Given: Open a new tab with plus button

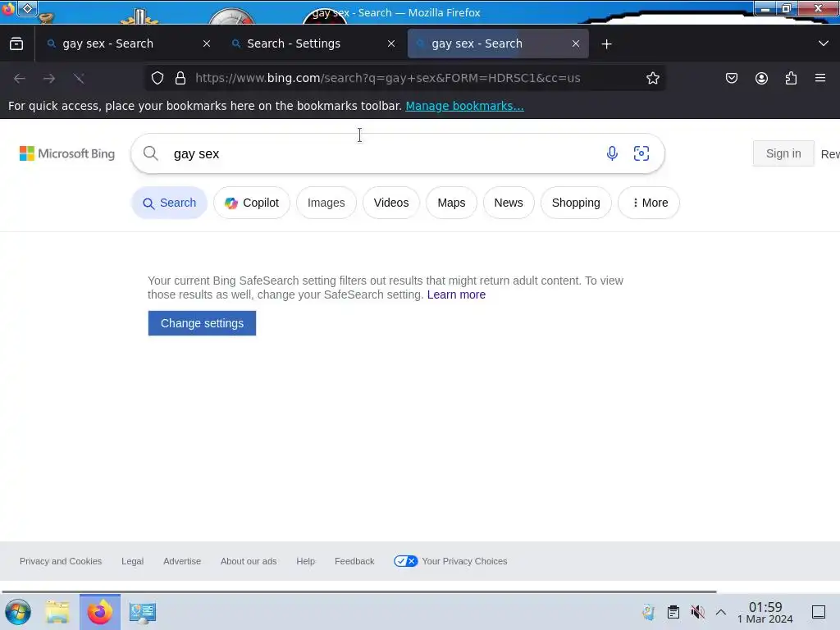Looking at the screenshot, I should [606, 44].
